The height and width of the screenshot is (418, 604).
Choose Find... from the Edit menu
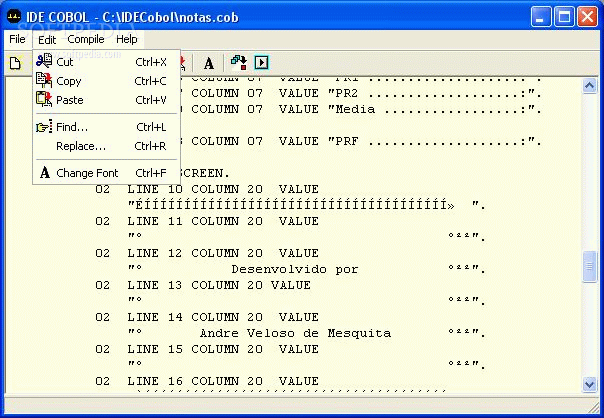[x=106, y=127]
